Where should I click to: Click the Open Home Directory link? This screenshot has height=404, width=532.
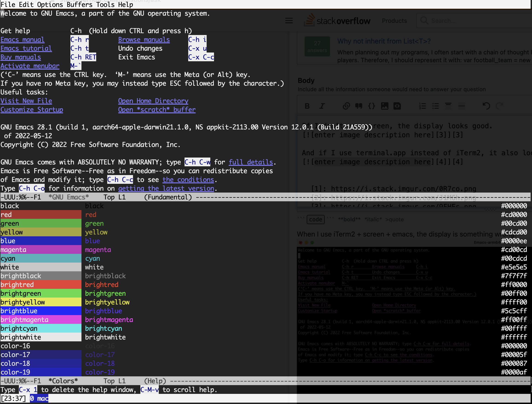153,101
